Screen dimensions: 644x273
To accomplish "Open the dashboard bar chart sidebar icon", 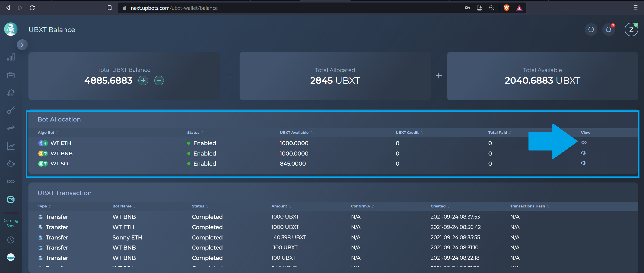I will coord(11,57).
